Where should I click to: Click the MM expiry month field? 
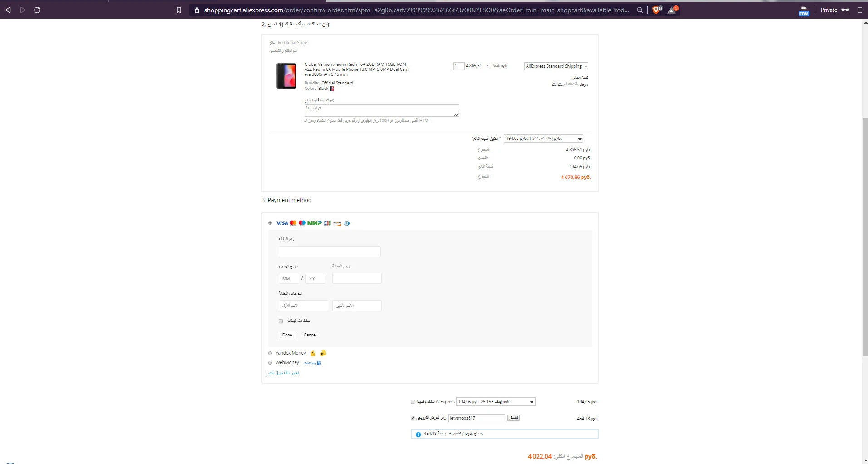tap(289, 278)
